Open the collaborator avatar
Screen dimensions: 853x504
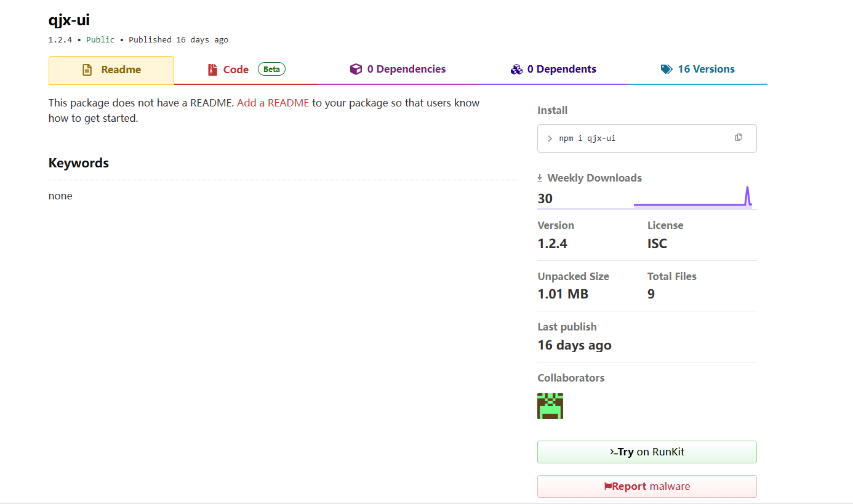point(550,406)
